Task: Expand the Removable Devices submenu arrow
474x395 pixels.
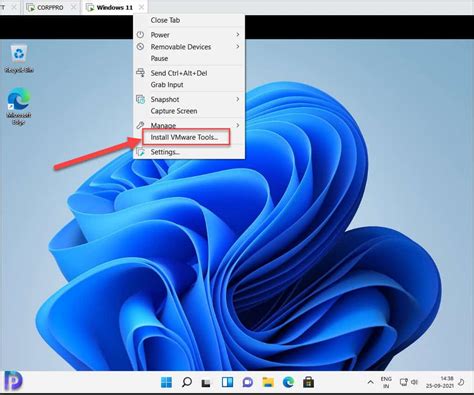Action: click(x=238, y=47)
